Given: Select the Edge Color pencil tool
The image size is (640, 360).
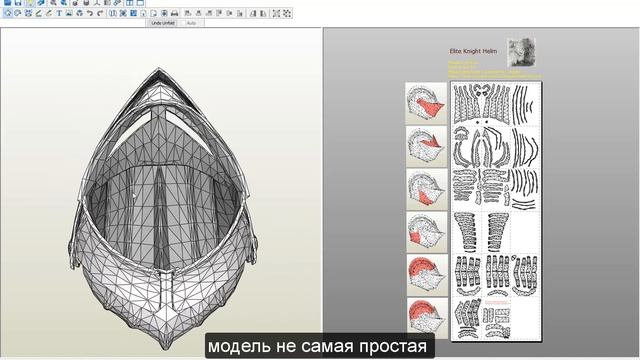Looking at the screenshot, I should 49,13.
